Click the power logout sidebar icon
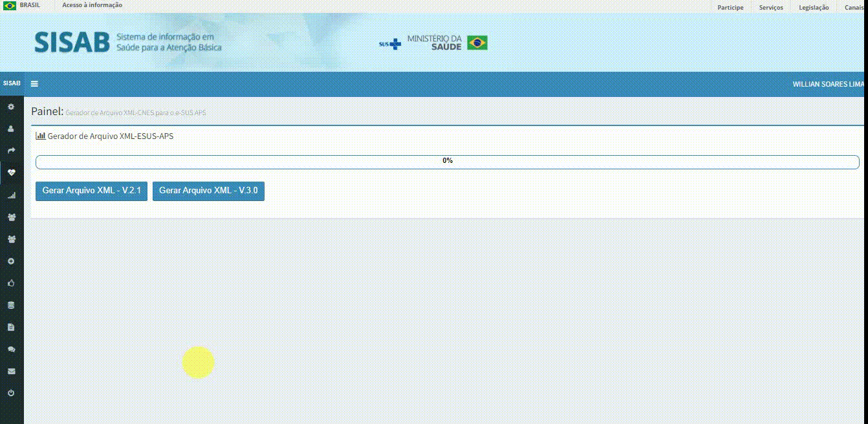868x424 pixels. coord(11,393)
